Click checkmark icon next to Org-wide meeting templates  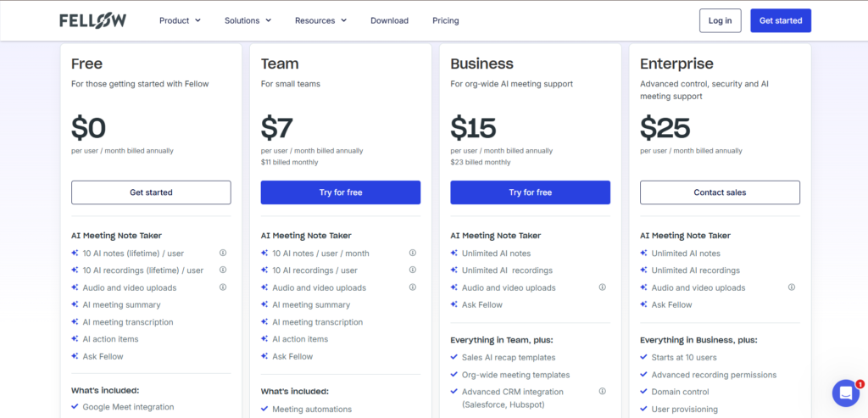pyautogui.click(x=454, y=374)
